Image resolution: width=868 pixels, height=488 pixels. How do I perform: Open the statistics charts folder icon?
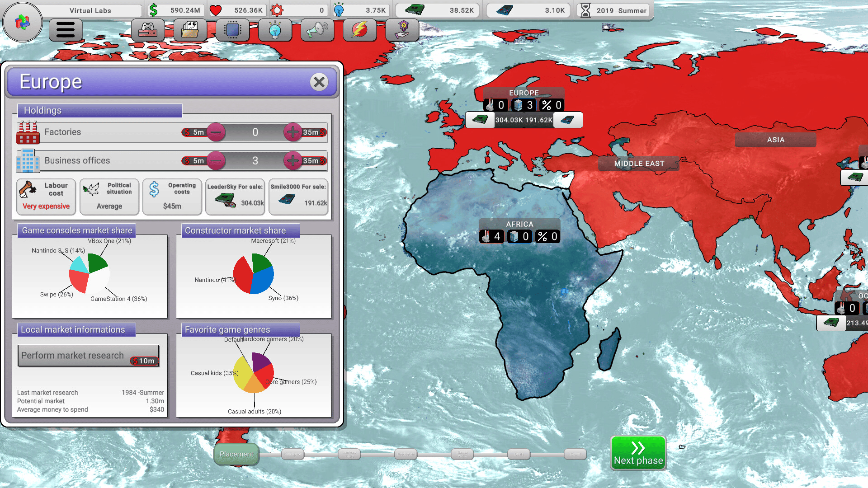point(190,30)
